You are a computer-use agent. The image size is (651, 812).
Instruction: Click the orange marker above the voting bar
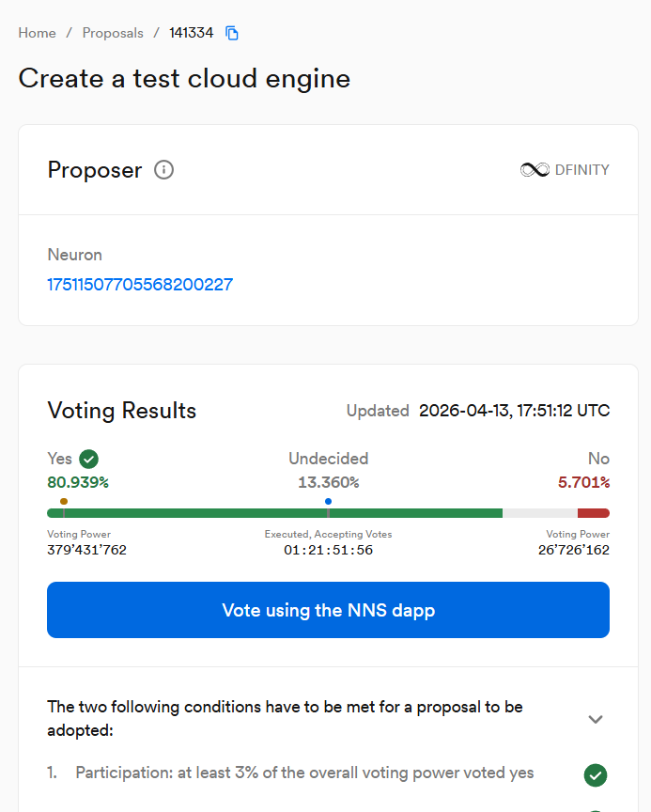64,502
